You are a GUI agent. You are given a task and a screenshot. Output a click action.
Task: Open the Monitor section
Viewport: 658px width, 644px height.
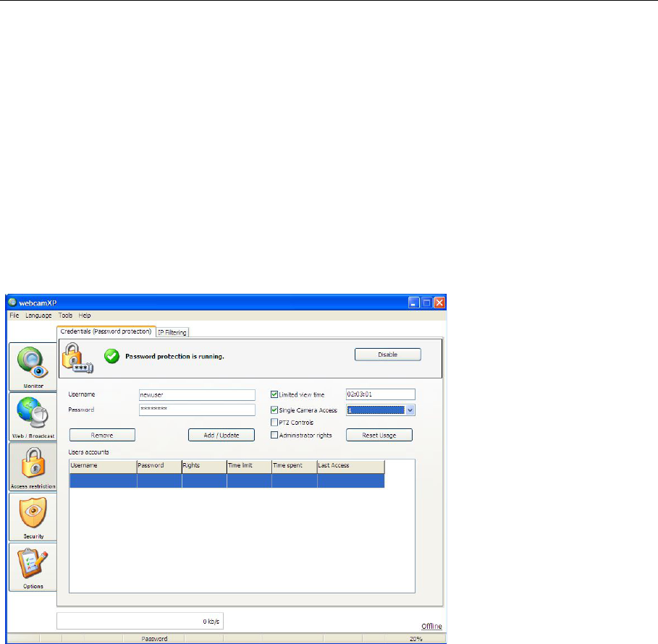[x=33, y=367]
